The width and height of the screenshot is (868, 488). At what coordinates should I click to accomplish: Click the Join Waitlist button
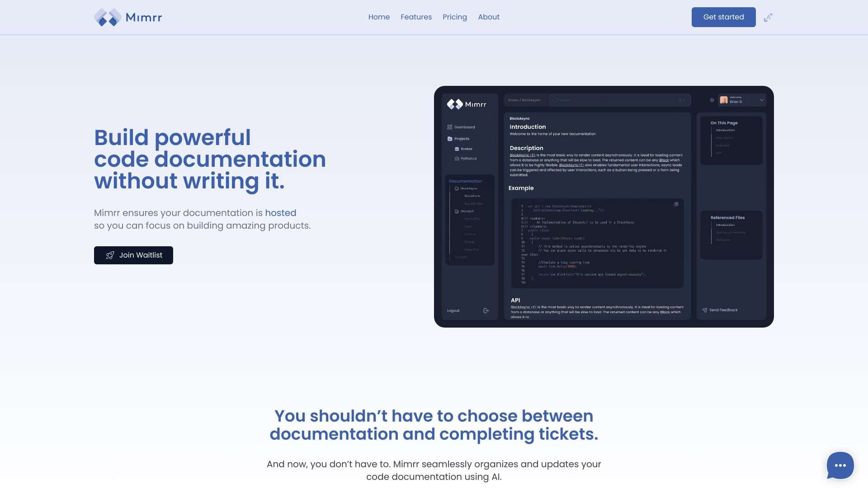pyautogui.click(x=133, y=255)
